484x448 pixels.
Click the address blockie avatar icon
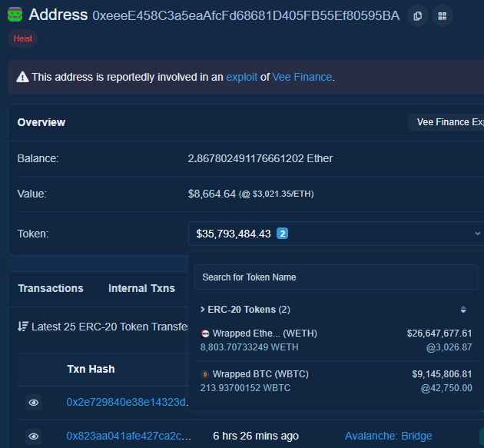[15, 15]
